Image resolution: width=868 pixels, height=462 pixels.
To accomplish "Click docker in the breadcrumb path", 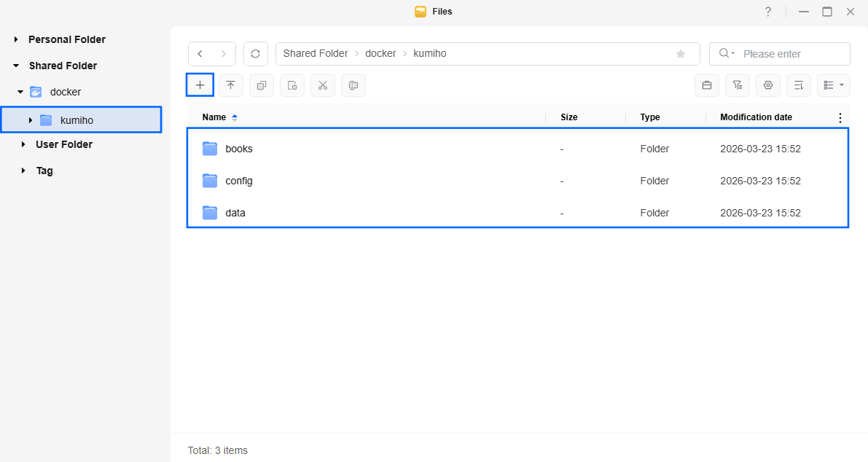I will pyautogui.click(x=380, y=54).
